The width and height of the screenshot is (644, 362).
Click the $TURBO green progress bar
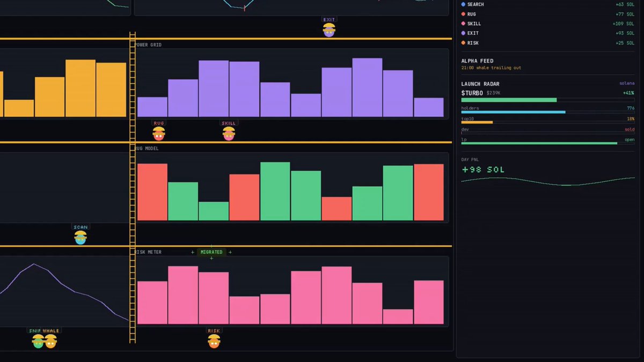(x=509, y=100)
